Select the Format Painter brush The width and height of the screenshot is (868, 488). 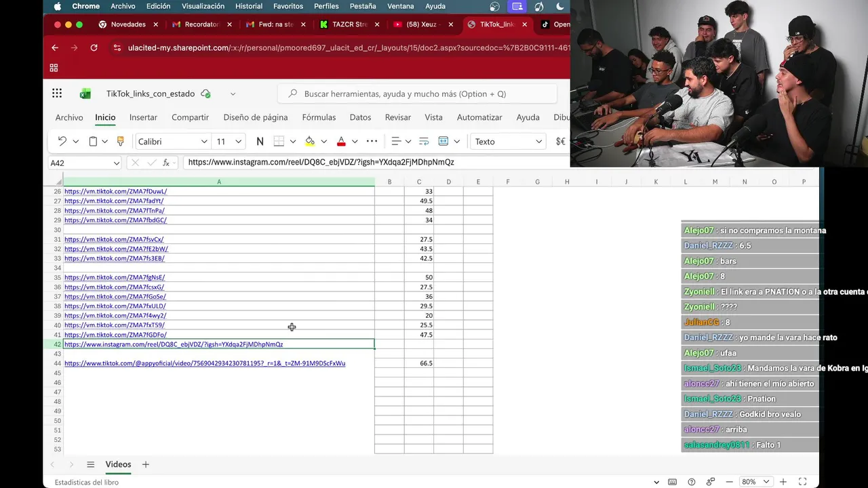point(121,141)
